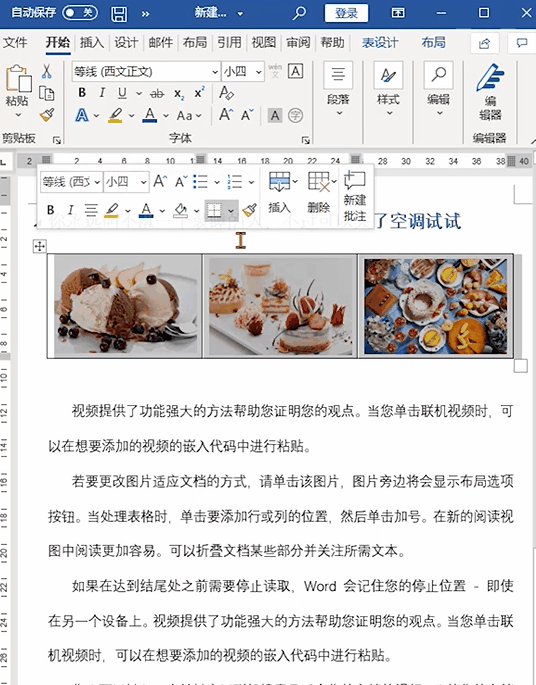
Task: Click the mini toolbar center align icon
Action: pyautogui.click(x=91, y=210)
